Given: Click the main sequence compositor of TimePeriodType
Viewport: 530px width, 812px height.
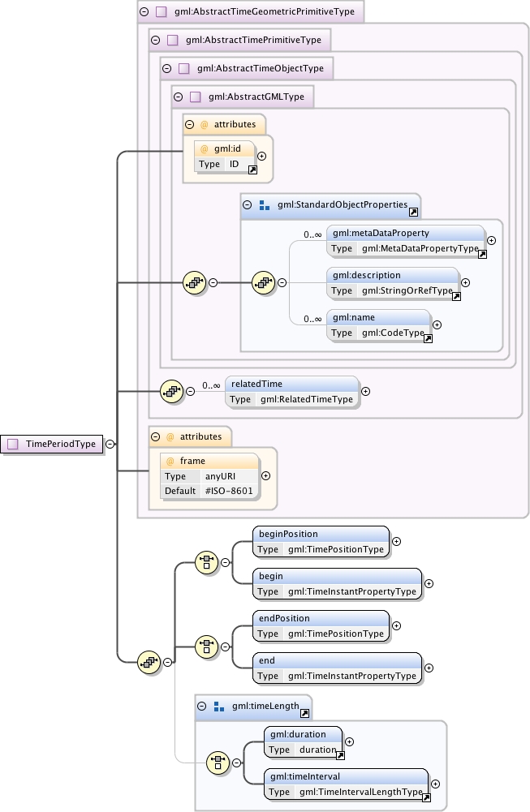Looking at the screenshot, I should pyautogui.click(x=149, y=663).
